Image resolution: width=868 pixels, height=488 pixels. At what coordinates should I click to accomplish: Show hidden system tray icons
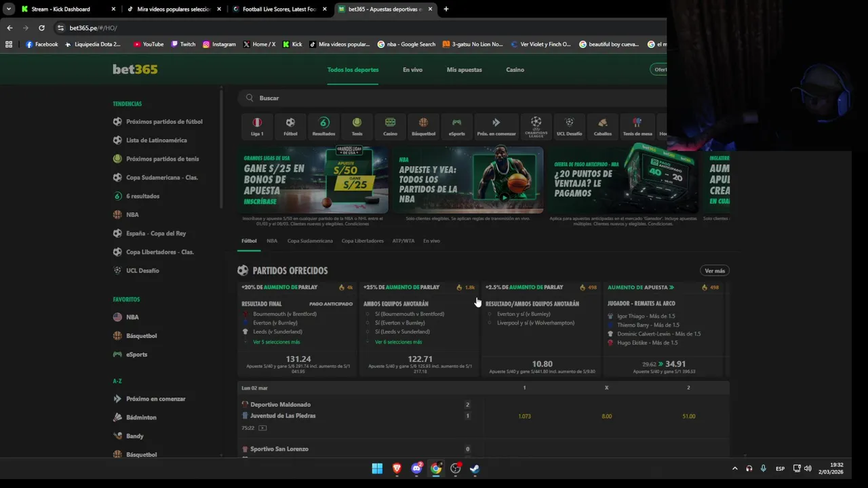point(734,468)
